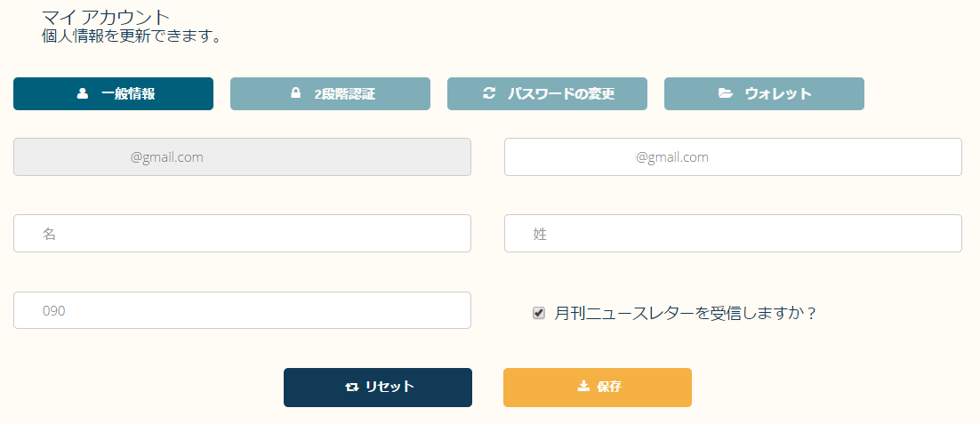Screen dimensions: 980x424
Task: Click the download icon on 保存 button
Action: point(583,386)
